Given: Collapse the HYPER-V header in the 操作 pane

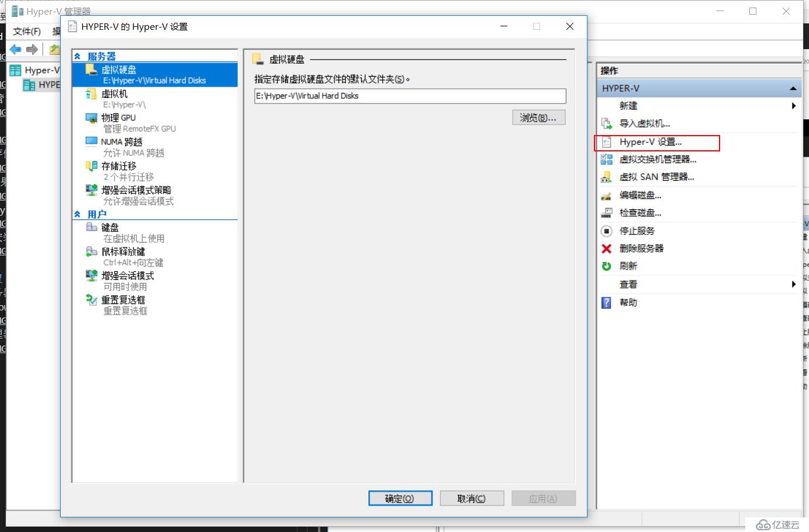Looking at the screenshot, I should click(793, 88).
